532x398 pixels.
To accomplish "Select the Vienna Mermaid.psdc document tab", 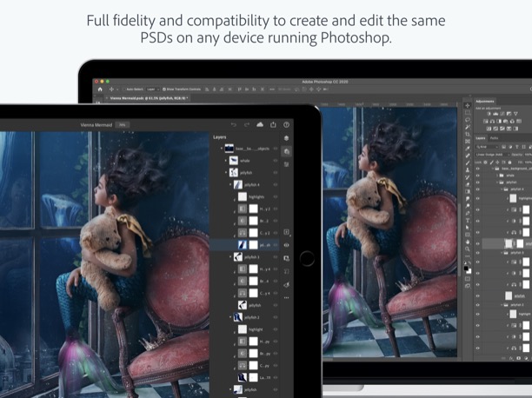I will pos(147,98).
